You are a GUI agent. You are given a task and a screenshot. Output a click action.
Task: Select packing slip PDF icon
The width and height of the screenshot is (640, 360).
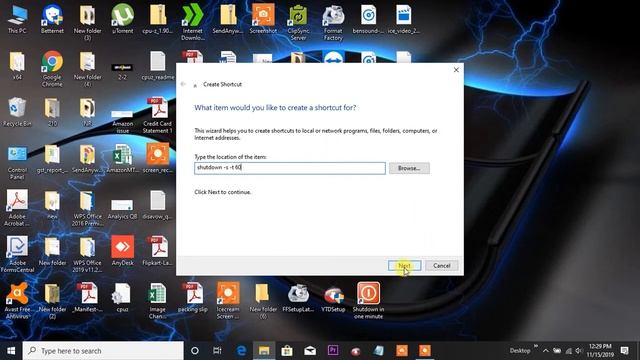tap(193, 298)
